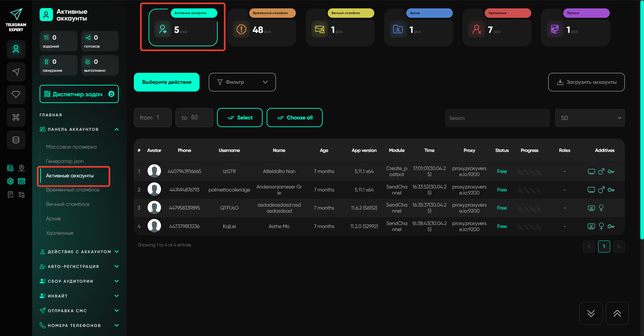Click Загрузить аккаунты button
This screenshot has height=336, width=644.
coord(586,82)
